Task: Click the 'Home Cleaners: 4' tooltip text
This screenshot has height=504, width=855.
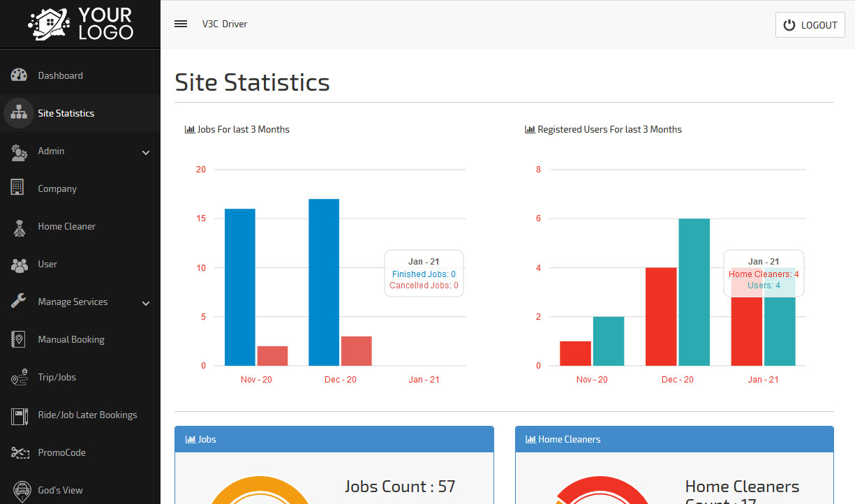Action: pos(764,274)
